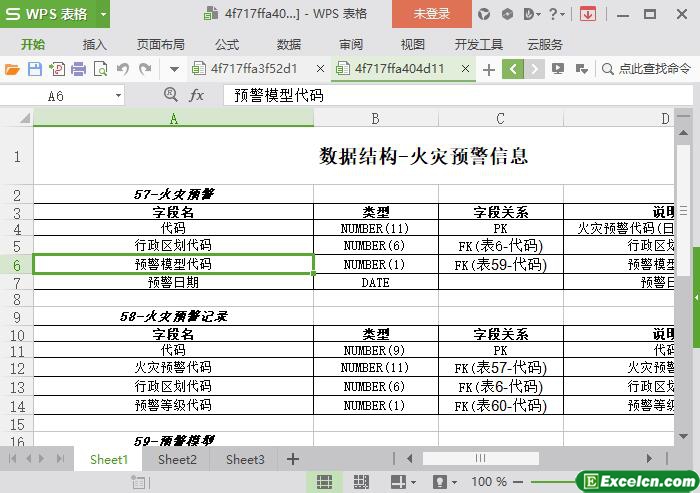Jump to first sheet navigation arrow
This screenshot has width=700, height=493.
click(x=12, y=459)
